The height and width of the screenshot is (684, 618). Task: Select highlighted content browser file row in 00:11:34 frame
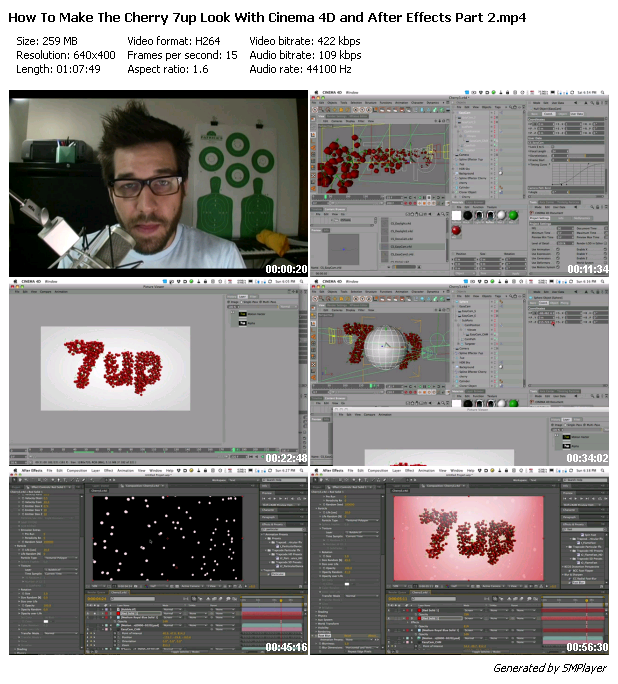413,246
